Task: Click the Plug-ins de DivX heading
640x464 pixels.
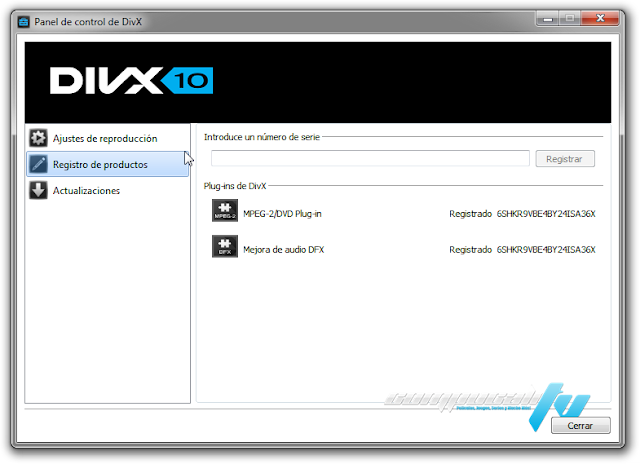Action: point(235,186)
